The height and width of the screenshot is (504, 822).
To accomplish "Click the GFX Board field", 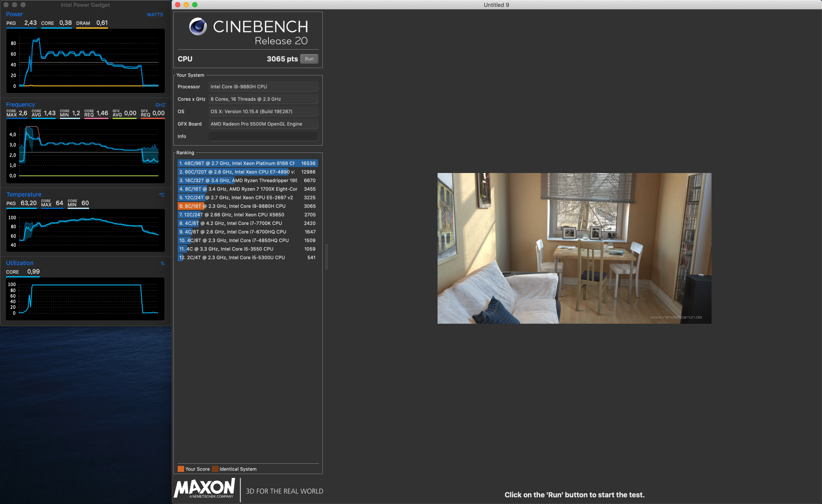I will [263, 124].
